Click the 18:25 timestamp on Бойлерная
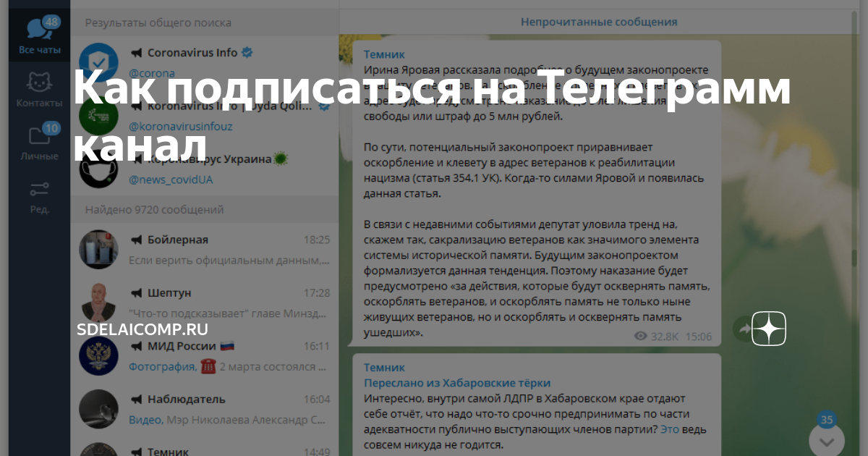Screen dimensions: 868x456 317,240
